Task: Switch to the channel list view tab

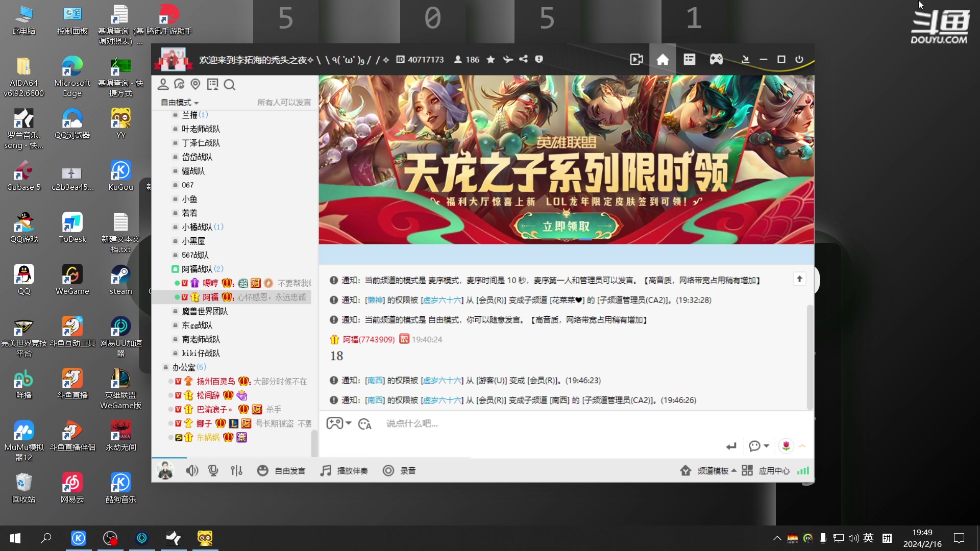Action: pos(689,59)
